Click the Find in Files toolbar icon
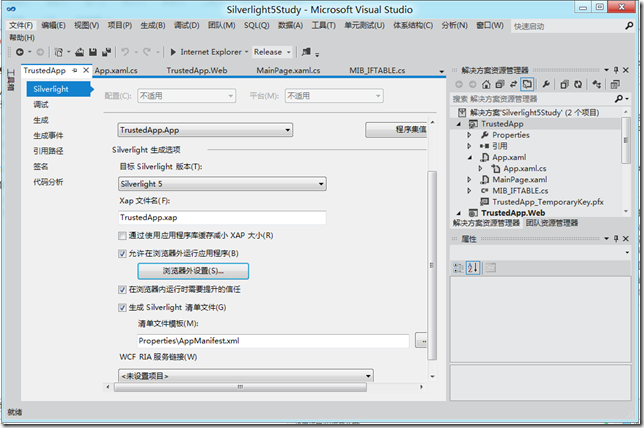Viewport: 644px width, 428px height. tap(306, 52)
